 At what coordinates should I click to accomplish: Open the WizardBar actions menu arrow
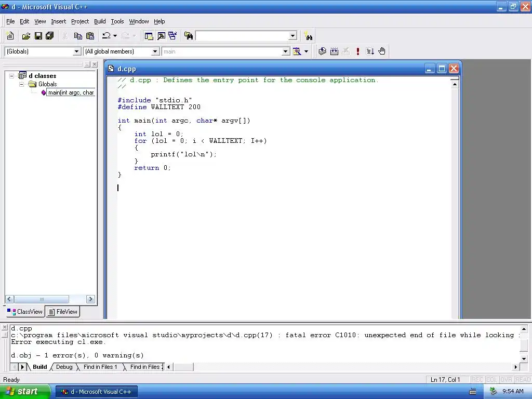[x=306, y=51]
